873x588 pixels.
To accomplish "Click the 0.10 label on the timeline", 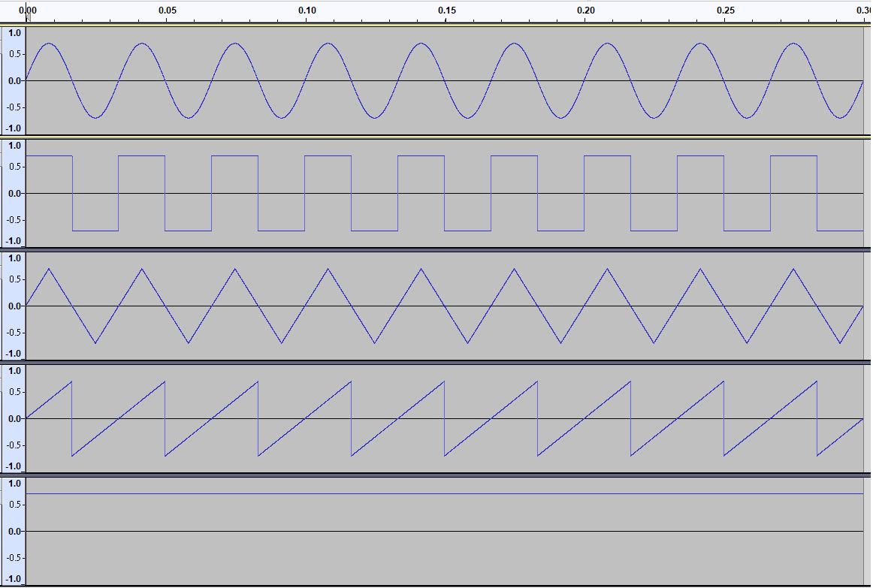I will (x=308, y=11).
